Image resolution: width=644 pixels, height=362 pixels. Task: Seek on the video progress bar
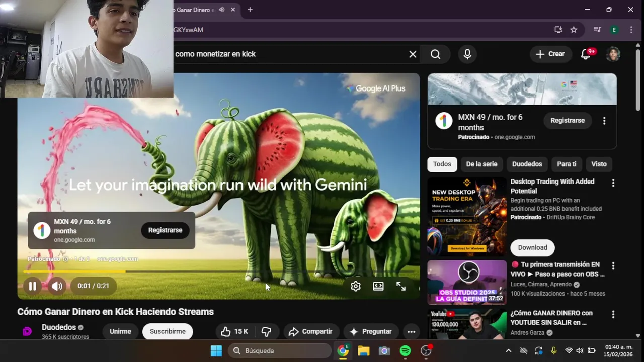(218, 271)
